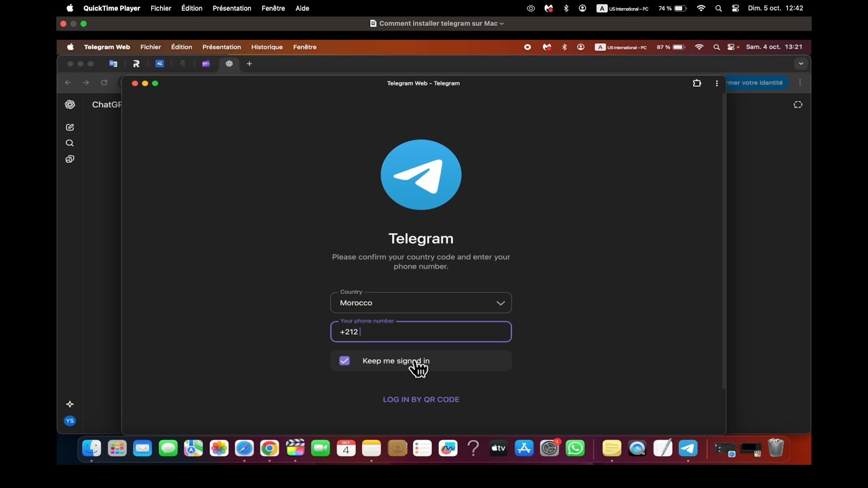Open Finder from the Dock

pos(92,448)
